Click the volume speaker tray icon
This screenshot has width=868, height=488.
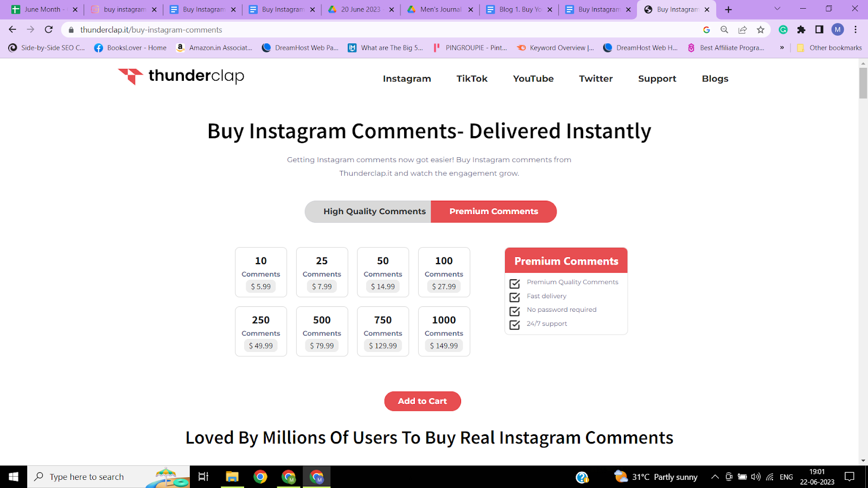[756, 477]
